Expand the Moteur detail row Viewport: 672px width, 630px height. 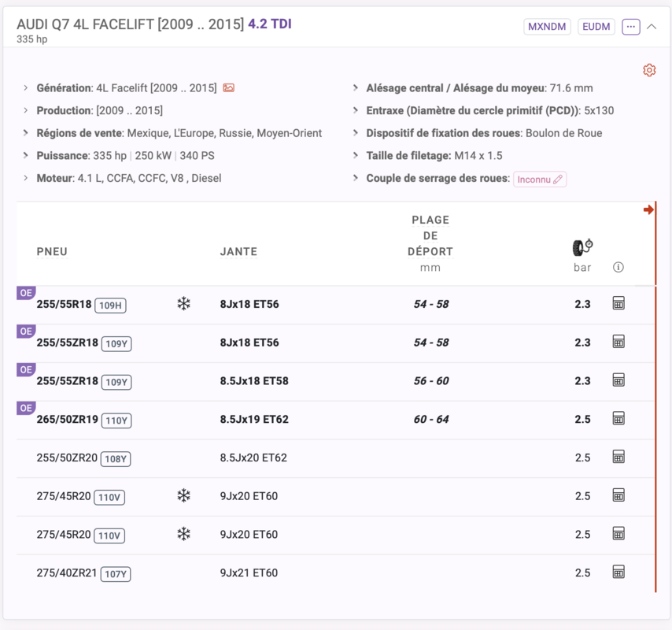[x=26, y=178]
